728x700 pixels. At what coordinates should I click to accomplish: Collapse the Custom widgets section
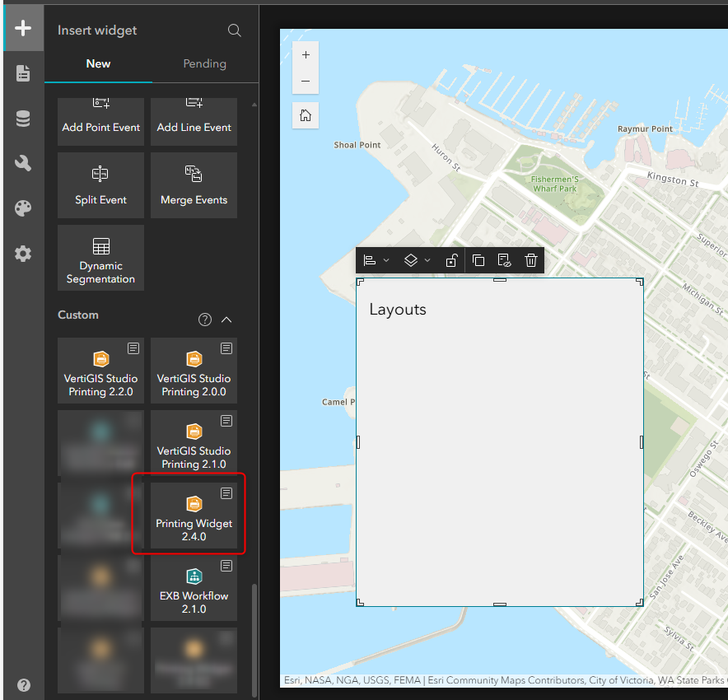[x=227, y=320]
